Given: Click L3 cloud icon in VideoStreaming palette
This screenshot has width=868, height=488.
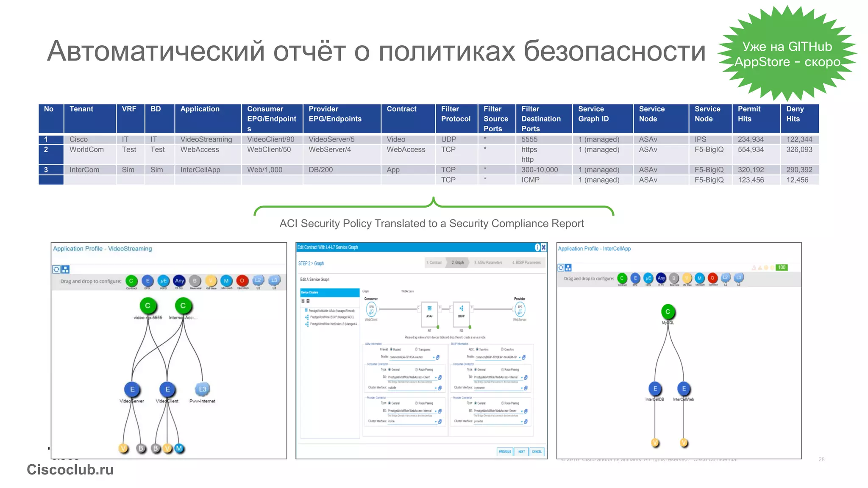Looking at the screenshot, I should pyautogui.click(x=274, y=280).
